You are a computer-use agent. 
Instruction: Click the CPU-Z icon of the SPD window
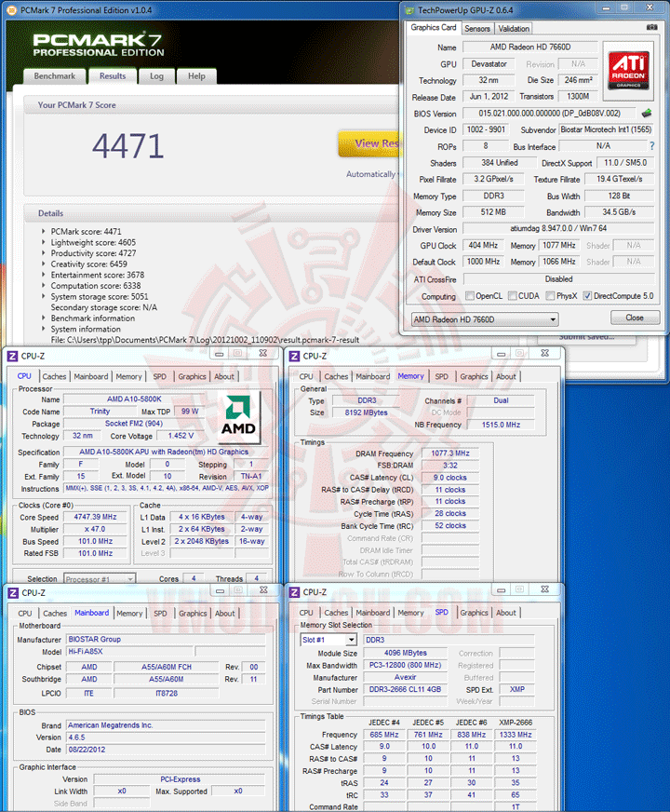coord(294,592)
